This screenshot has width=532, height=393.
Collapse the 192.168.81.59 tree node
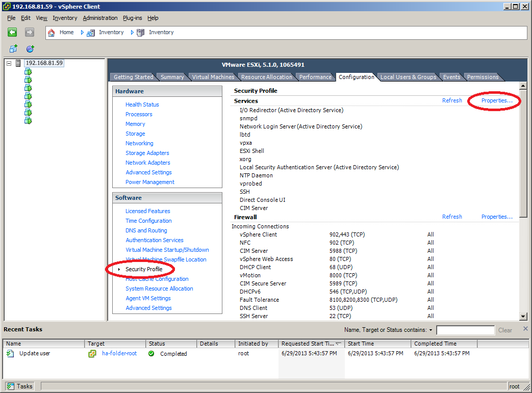(x=9, y=63)
